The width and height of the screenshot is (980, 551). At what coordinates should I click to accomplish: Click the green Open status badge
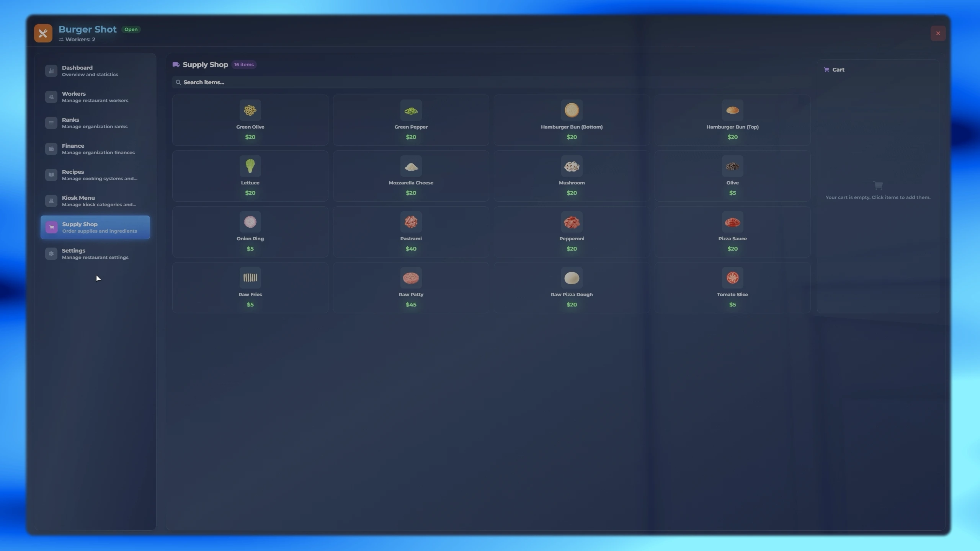(131, 29)
